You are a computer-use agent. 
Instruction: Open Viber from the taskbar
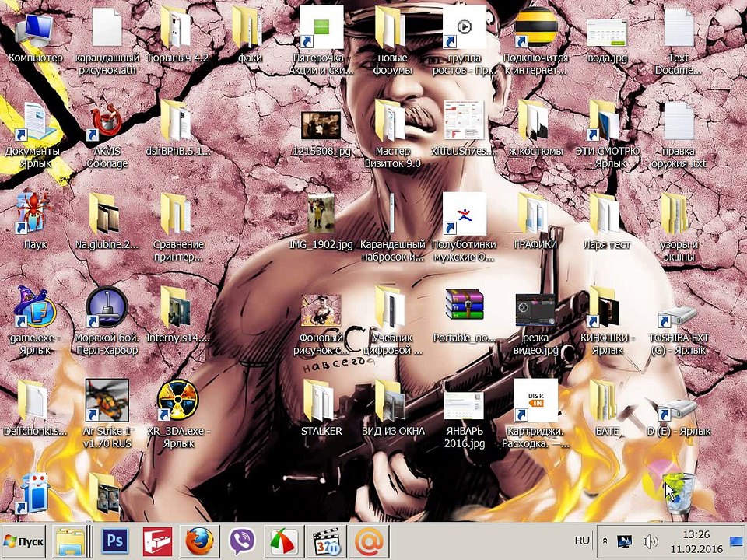click(241, 541)
